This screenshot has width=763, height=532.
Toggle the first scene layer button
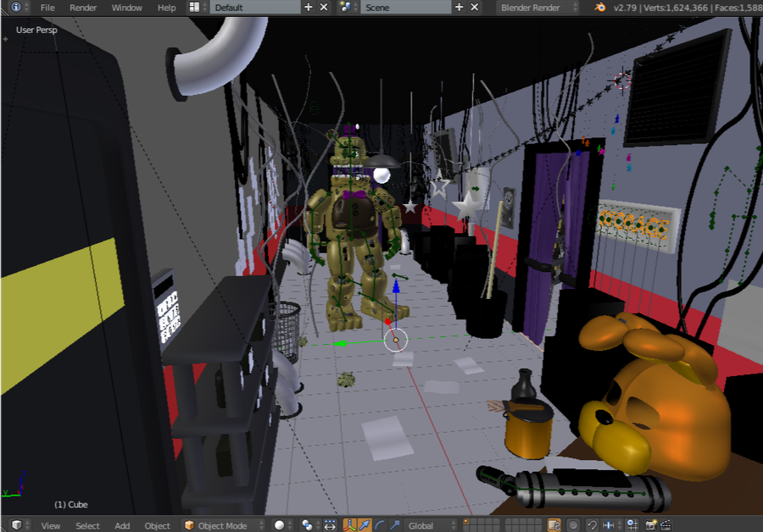click(x=465, y=522)
